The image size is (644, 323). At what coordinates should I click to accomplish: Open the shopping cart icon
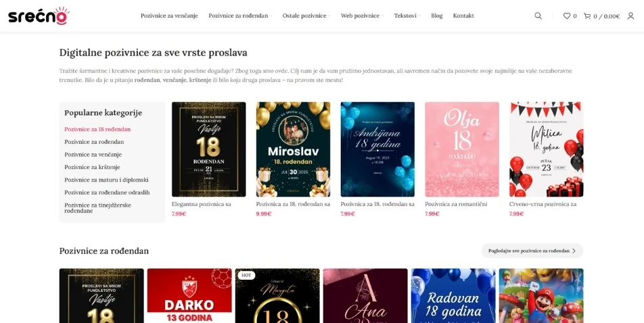click(587, 16)
